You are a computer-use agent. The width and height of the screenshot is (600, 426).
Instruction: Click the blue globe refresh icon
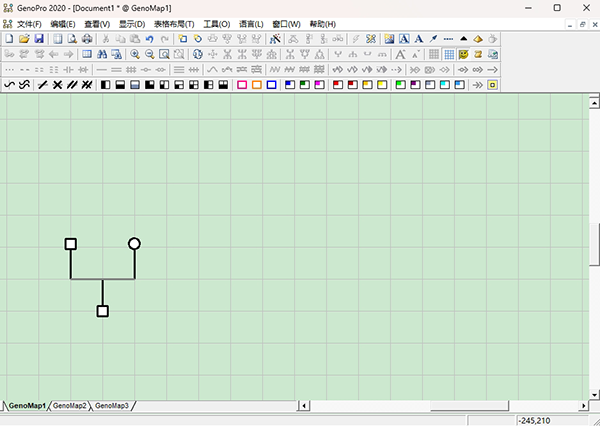click(x=197, y=54)
